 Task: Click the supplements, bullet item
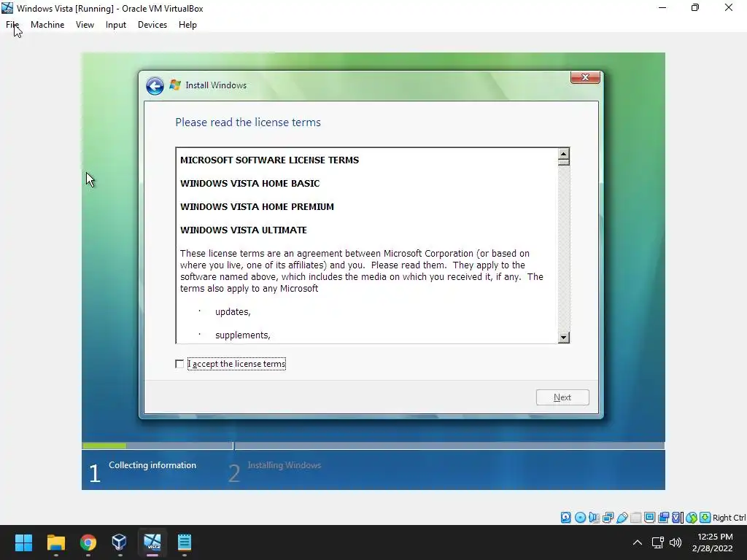(x=242, y=335)
